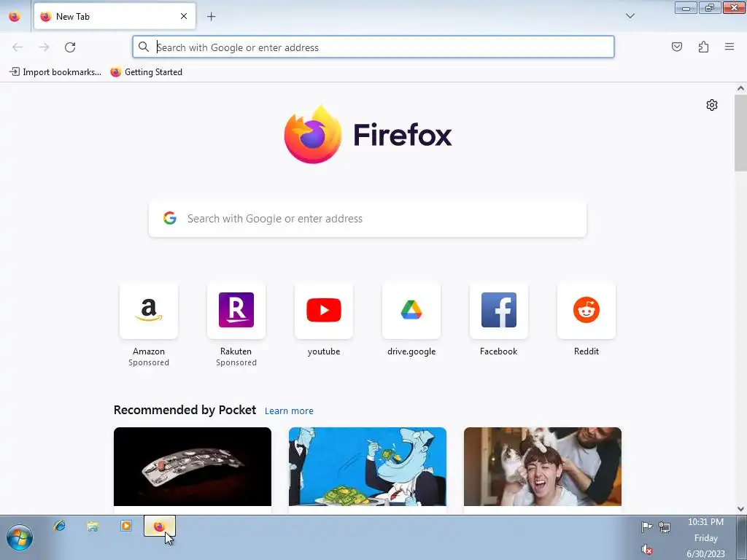The image size is (747, 560).
Task: Open the Windows Start menu
Action: click(19, 538)
